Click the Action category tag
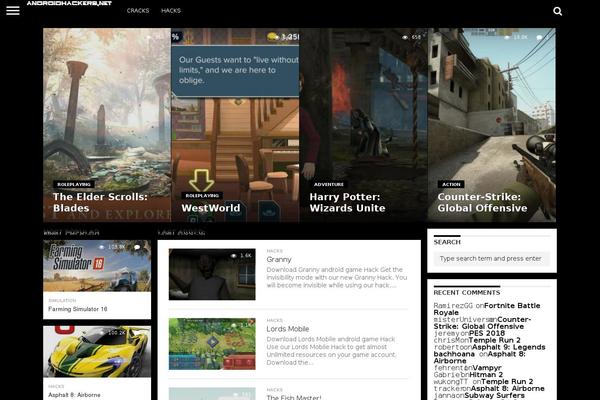Viewport: 600px width, 400px height. pos(451,184)
